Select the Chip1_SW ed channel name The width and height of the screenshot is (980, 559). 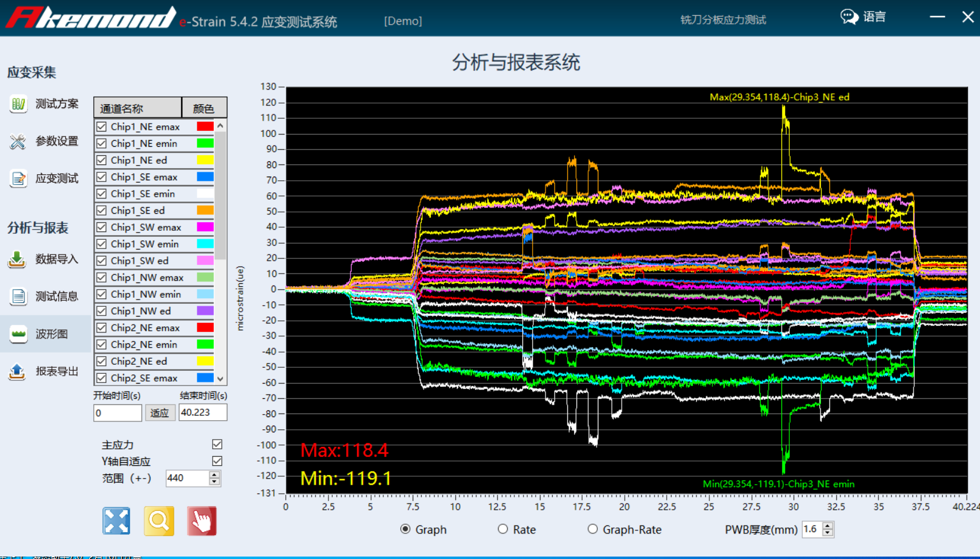pyautogui.click(x=140, y=261)
